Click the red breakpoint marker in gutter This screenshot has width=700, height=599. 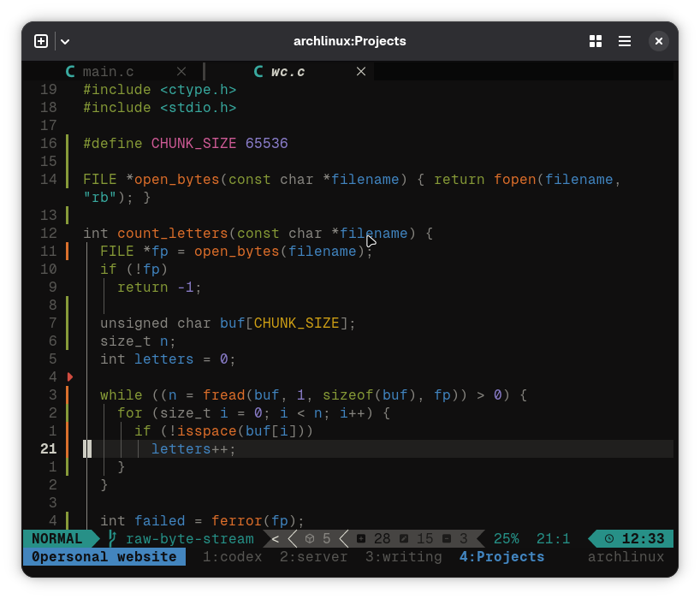[x=70, y=377]
